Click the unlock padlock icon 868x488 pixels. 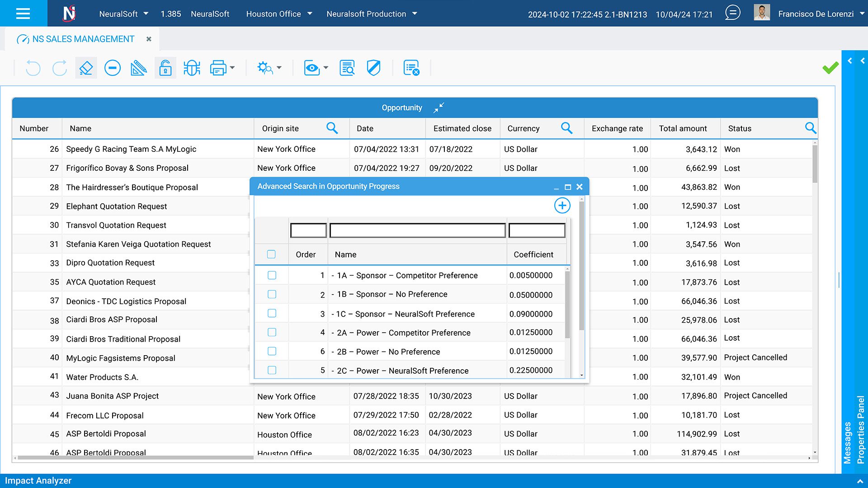click(x=165, y=68)
